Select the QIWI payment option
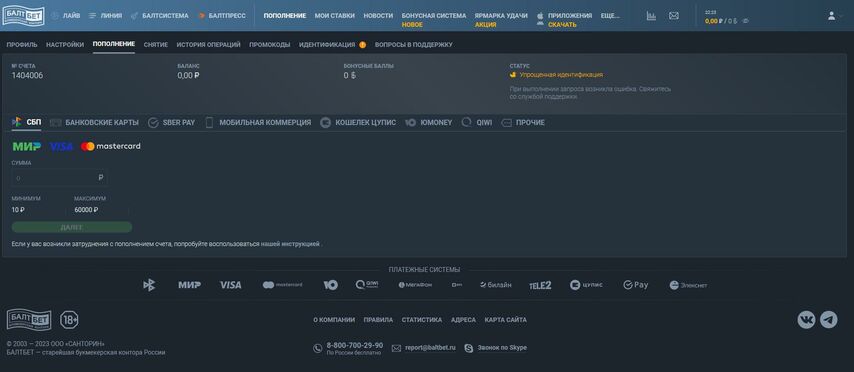Viewport: 854px width, 372px height. (477, 123)
